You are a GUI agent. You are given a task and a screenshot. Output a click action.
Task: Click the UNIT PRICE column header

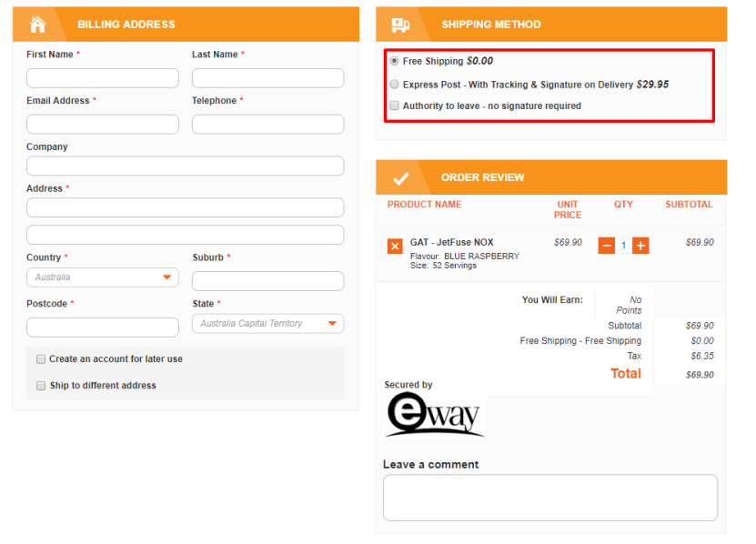point(568,210)
